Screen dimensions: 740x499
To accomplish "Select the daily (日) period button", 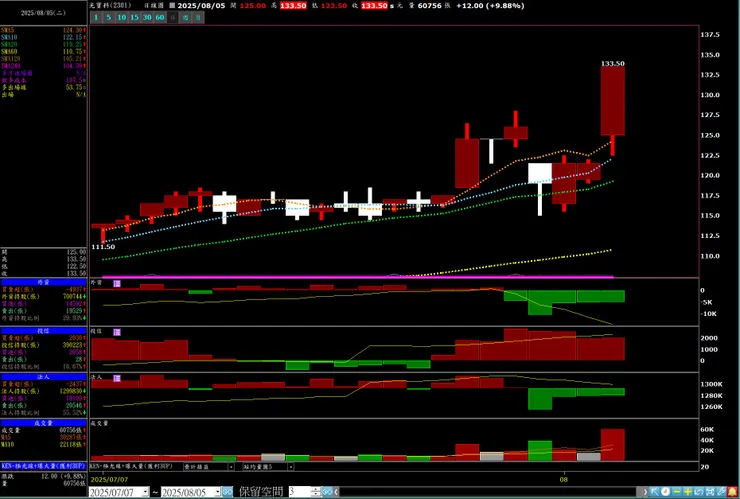I will point(173,17).
